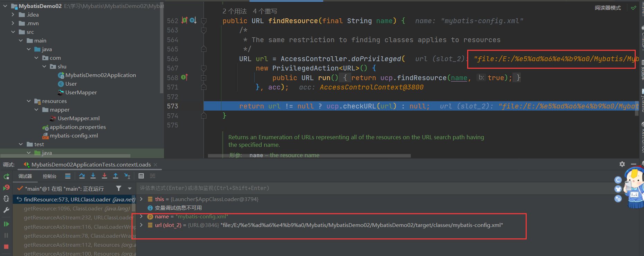Screen dimensions: 644x256
Task: Click the update running application icon
Action: click(x=6, y=199)
